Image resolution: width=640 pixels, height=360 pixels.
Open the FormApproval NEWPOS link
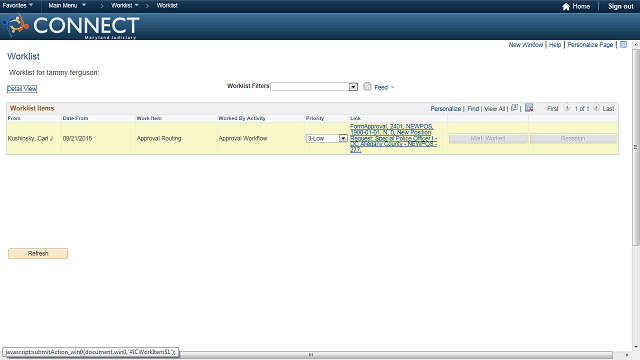[x=393, y=138]
